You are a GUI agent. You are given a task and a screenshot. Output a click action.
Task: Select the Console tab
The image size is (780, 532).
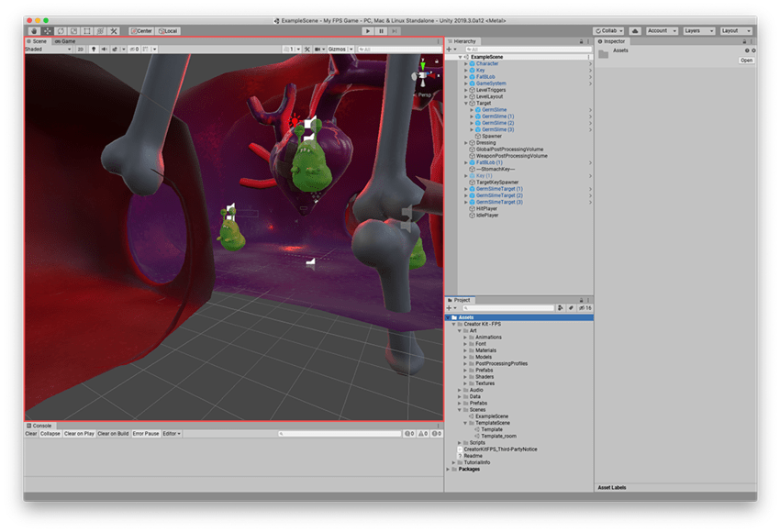41,425
